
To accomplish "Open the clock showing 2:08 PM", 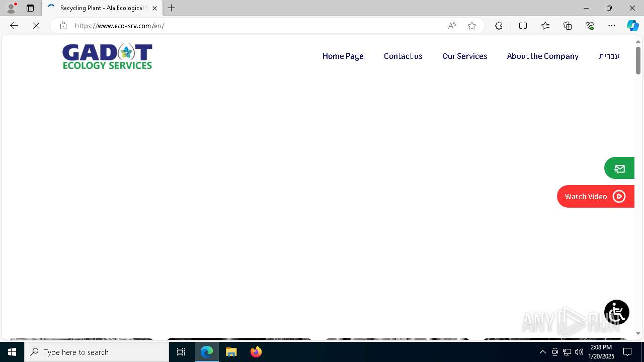I will [x=601, y=352].
